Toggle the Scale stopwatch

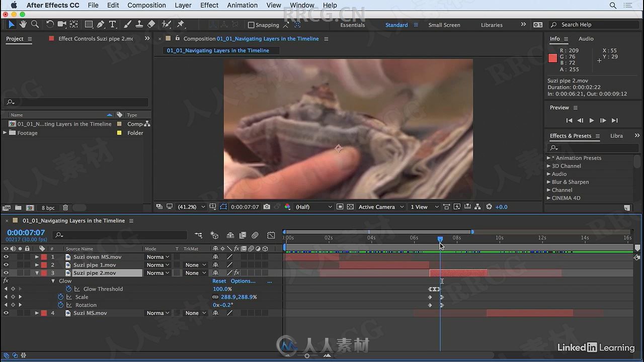(x=61, y=297)
